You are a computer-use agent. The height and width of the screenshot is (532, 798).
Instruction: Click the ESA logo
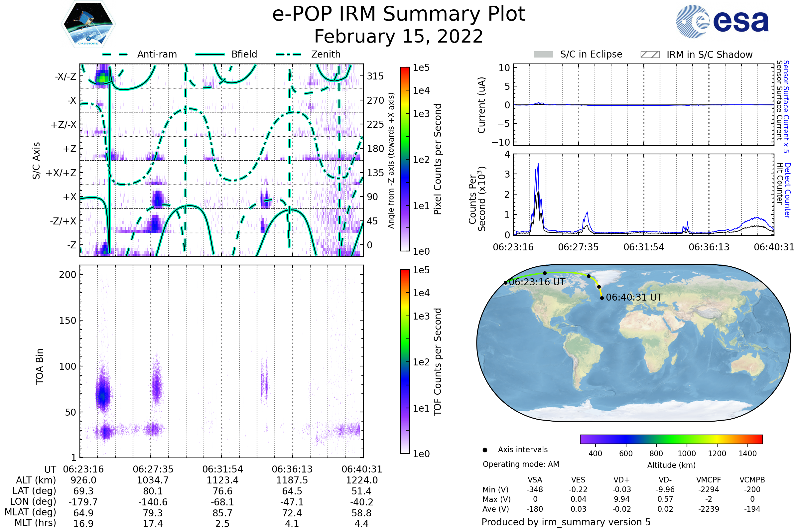[x=723, y=21]
